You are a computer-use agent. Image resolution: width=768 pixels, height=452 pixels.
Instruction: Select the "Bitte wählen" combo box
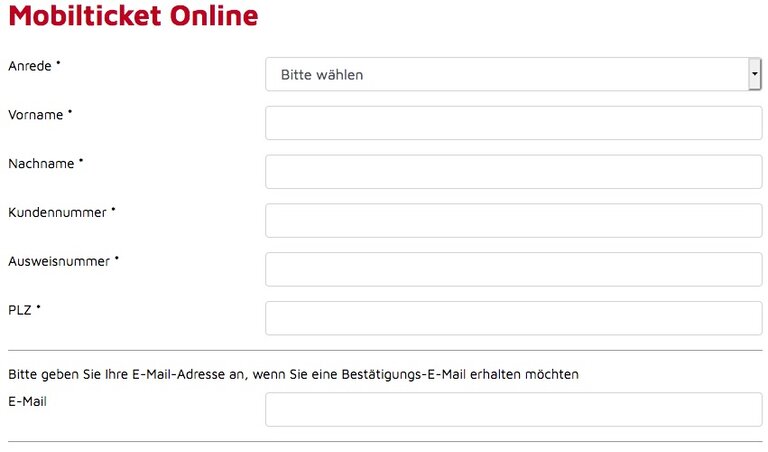[513, 74]
